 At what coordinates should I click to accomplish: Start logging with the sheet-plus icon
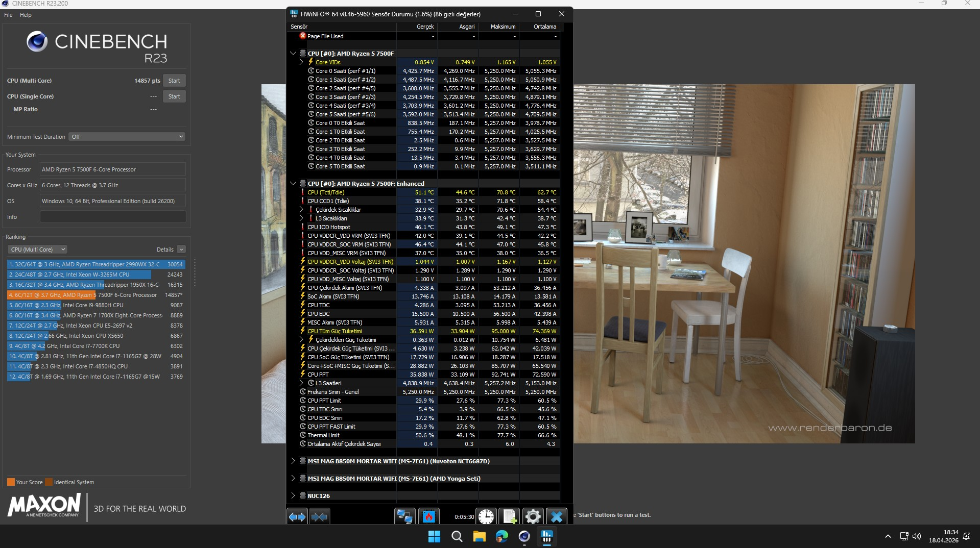[x=509, y=517]
